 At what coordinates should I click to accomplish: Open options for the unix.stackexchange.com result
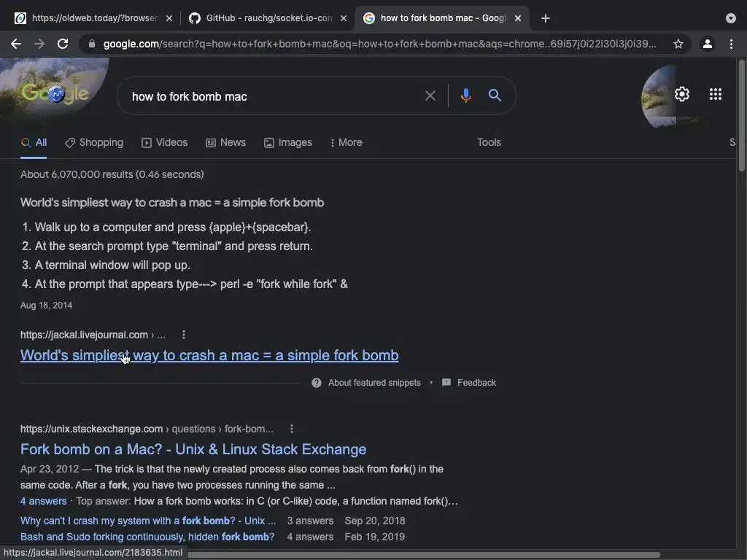pyautogui.click(x=292, y=429)
